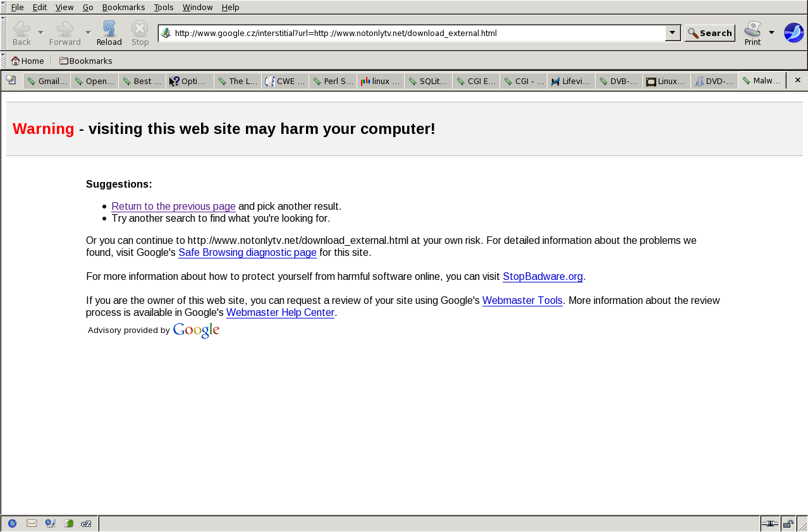Open the File menu
The height and width of the screenshot is (532, 808).
[x=17, y=7]
